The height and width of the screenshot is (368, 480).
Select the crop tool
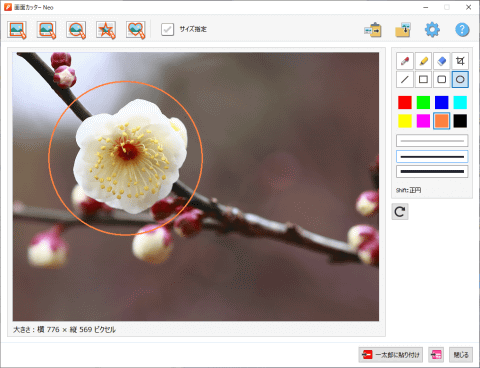(x=460, y=61)
